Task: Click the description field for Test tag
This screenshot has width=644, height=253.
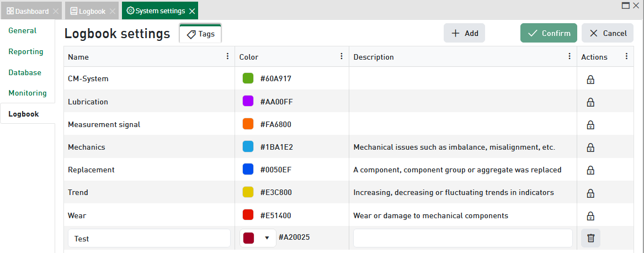Action: (462, 238)
